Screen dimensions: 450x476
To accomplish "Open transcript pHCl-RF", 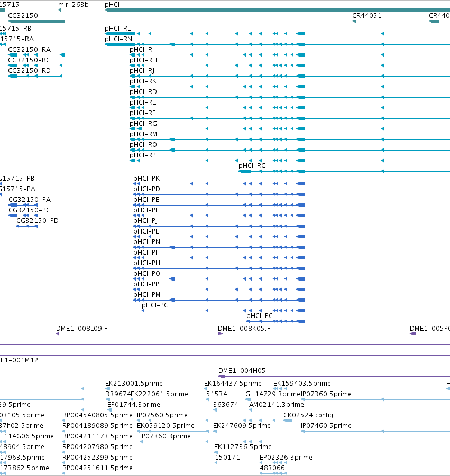I will point(142,113).
